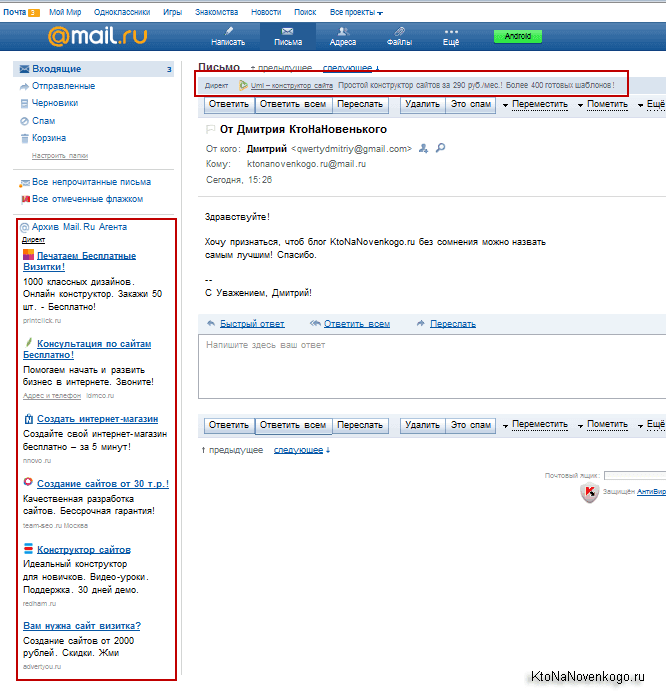666x700 pixels.
Task: Open the Письма toolbar tab
Action: pos(288,37)
